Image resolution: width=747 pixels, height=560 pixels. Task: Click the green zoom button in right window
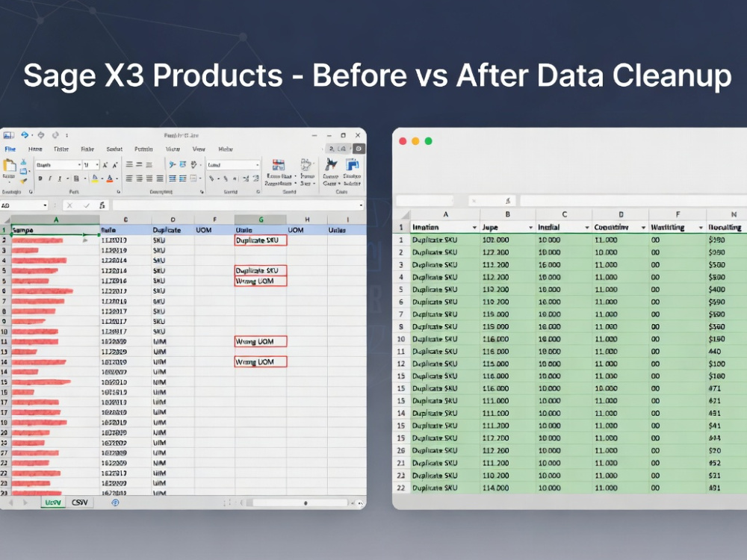click(428, 141)
